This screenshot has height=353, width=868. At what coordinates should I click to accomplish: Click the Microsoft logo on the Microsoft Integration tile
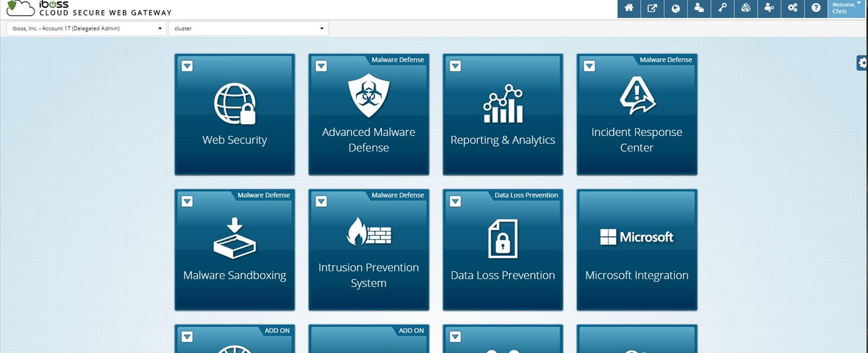tap(637, 237)
